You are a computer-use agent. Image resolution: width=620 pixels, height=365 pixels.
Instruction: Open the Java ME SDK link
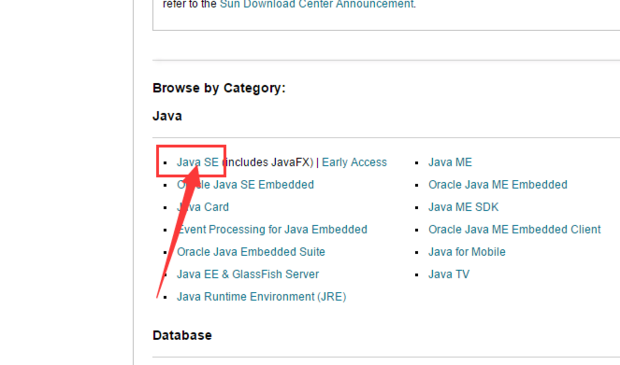click(463, 207)
